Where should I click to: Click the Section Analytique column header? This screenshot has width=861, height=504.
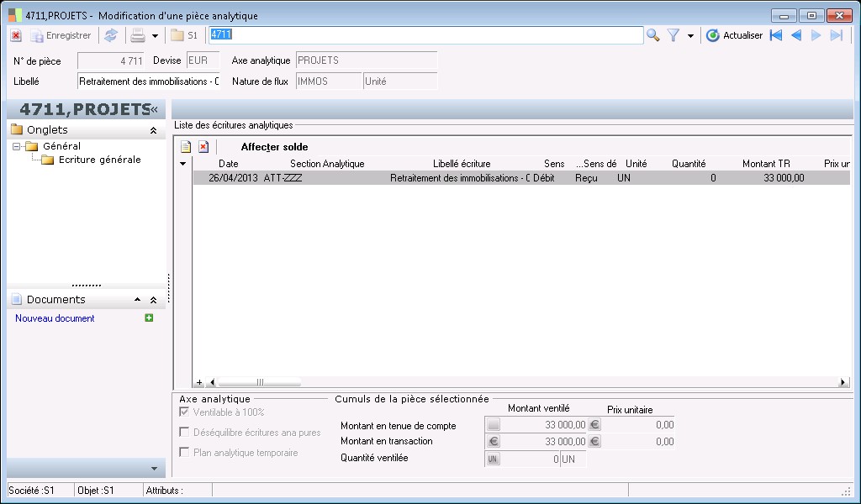[327, 164]
